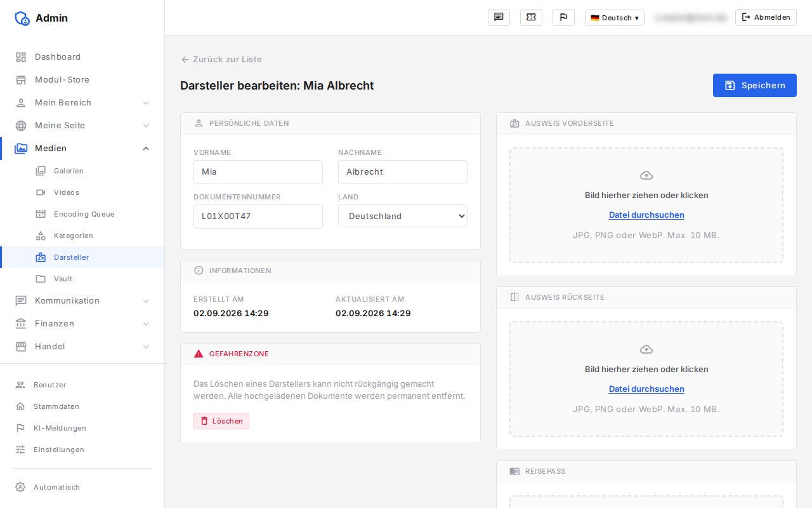Screen dimensions: 812x508
Task: Click the Admin logo icon
Action: 22,18
